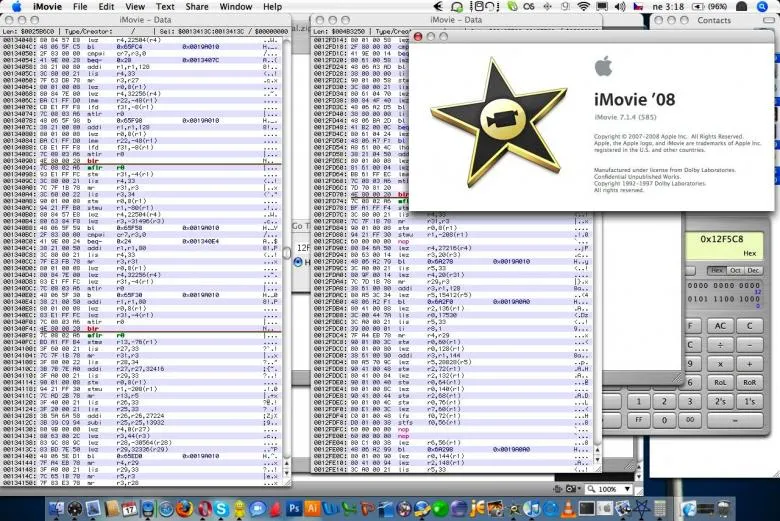Screen dimensions: 780x521
Task: Click the RoR button in Calculator
Action: (750, 382)
